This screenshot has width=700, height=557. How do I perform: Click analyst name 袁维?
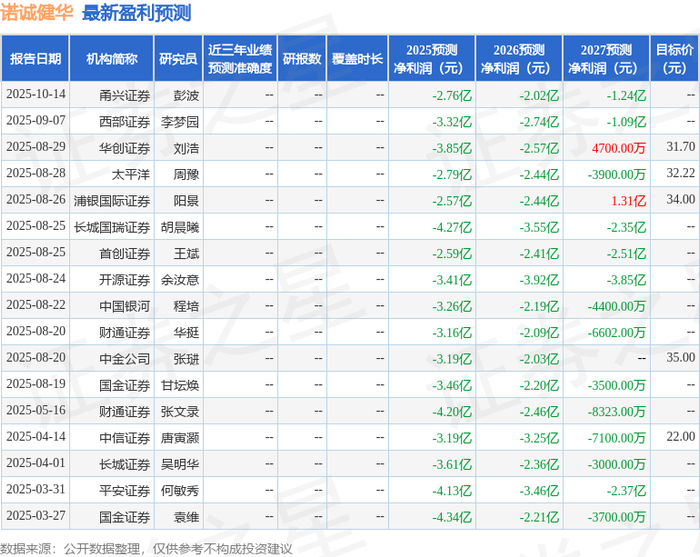pyautogui.click(x=186, y=516)
